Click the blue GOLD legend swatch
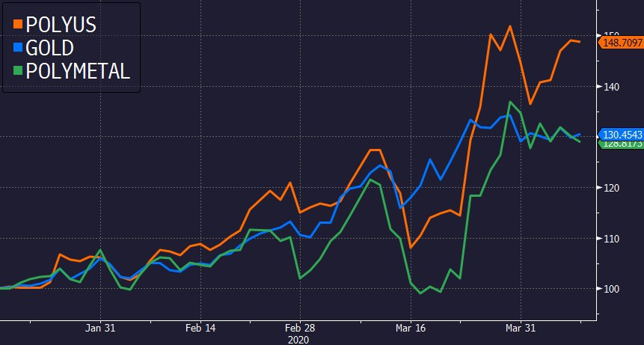 (x=18, y=47)
